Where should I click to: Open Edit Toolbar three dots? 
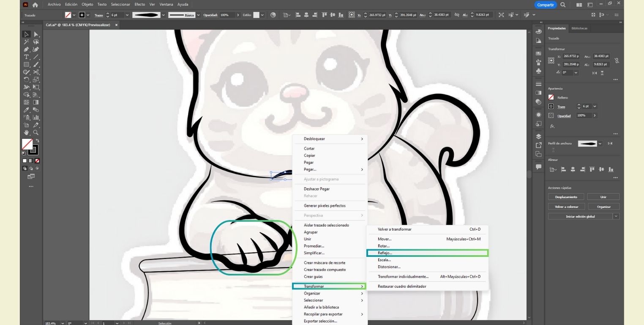(x=31, y=186)
